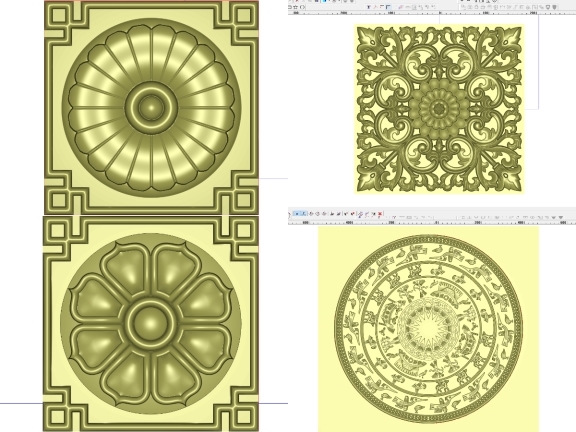Select the circular bronze drum relief
The image size is (576, 432).
(x=428, y=329)
